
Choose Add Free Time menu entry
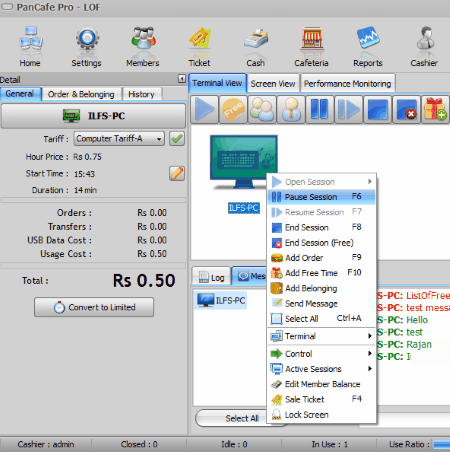coord(322,273)
